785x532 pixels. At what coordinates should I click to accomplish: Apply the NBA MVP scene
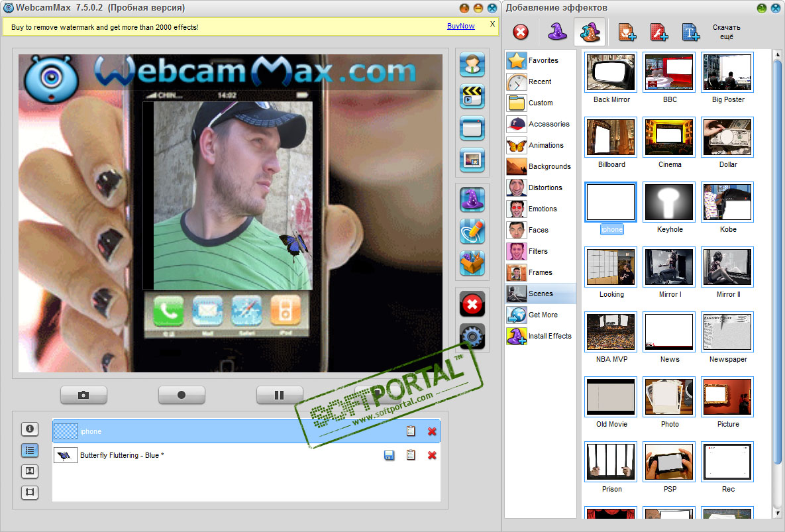coord(611,332)
